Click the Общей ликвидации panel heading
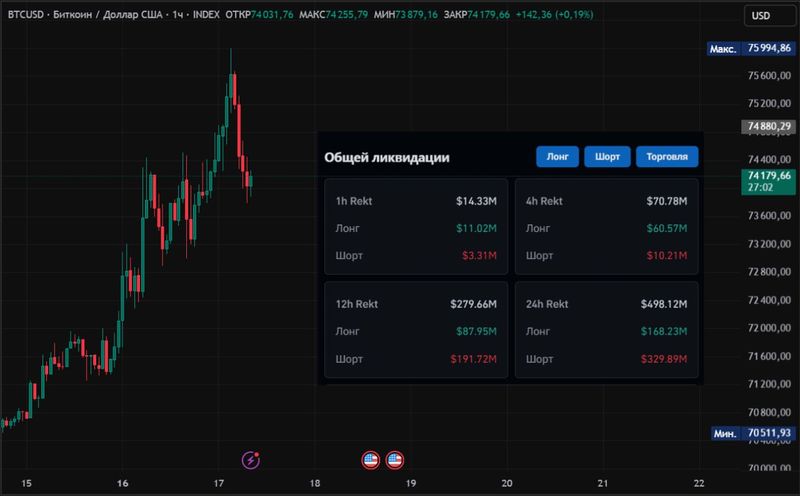The image size is (800, 496). (x=387, y=158)
